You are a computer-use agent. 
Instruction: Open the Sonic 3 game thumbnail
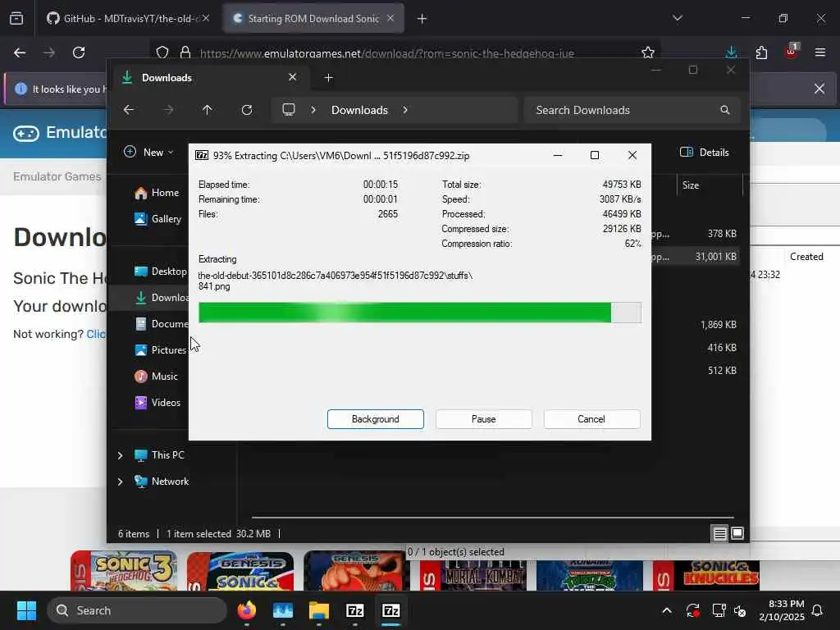pos(124,571)
